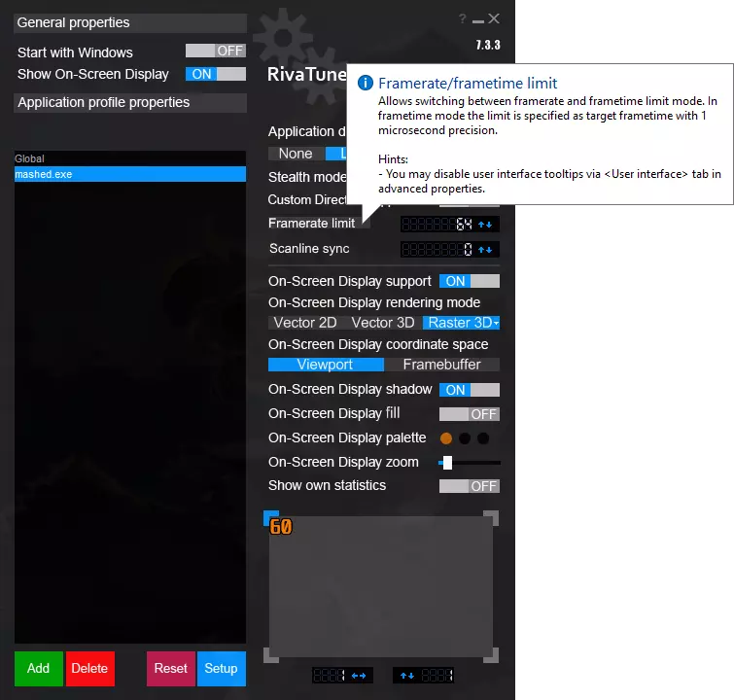Open Raster 3D dropdown arrow
Screen dimensions: 734x700
[496, 323]
